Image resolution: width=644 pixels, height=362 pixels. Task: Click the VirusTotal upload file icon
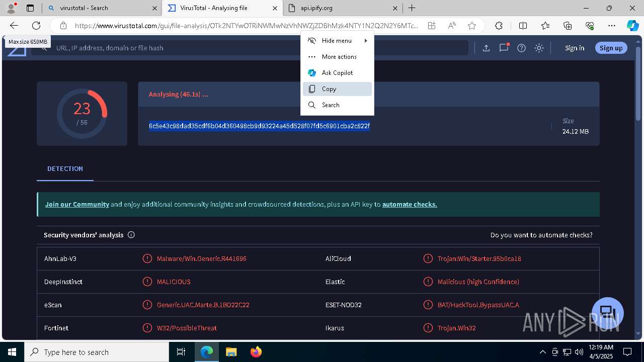(x=486, y=48)
